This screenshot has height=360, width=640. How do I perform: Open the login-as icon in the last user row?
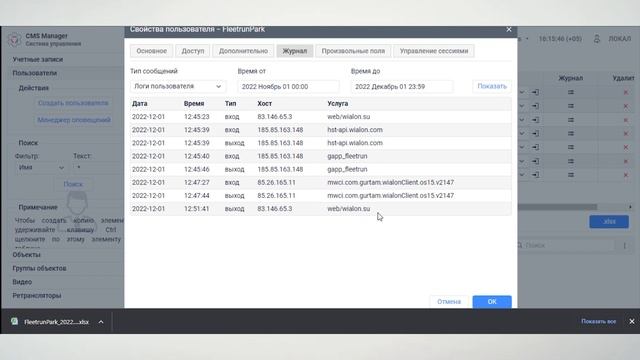pos(535,175)
